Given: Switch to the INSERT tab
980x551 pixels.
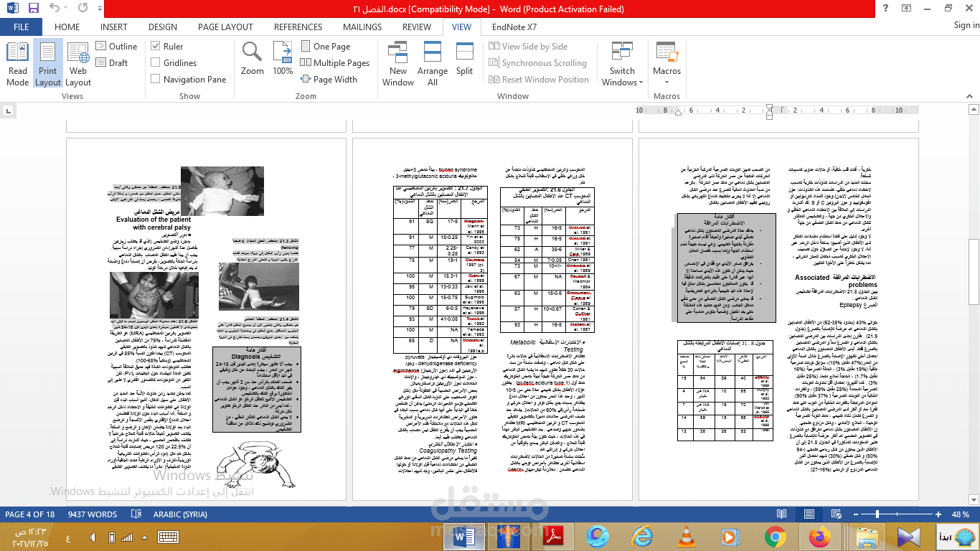Looking at the screenshot, I should click(114, 27).
